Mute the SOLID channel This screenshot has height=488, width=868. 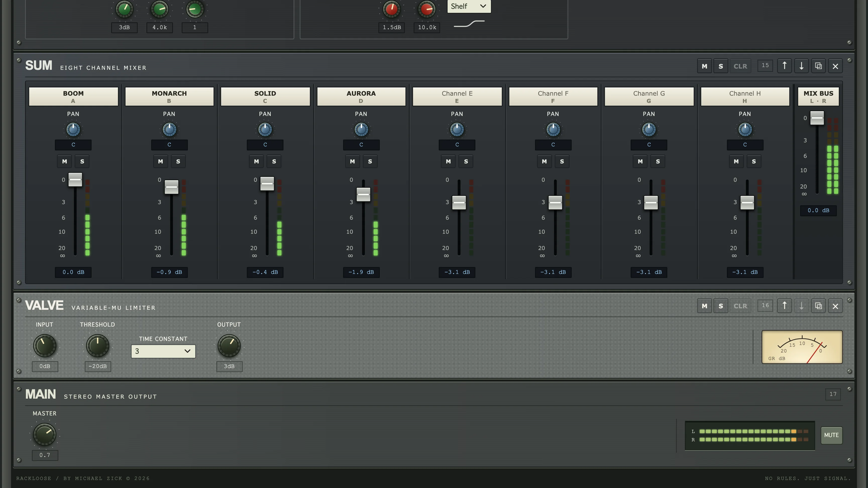click(256, 161)
